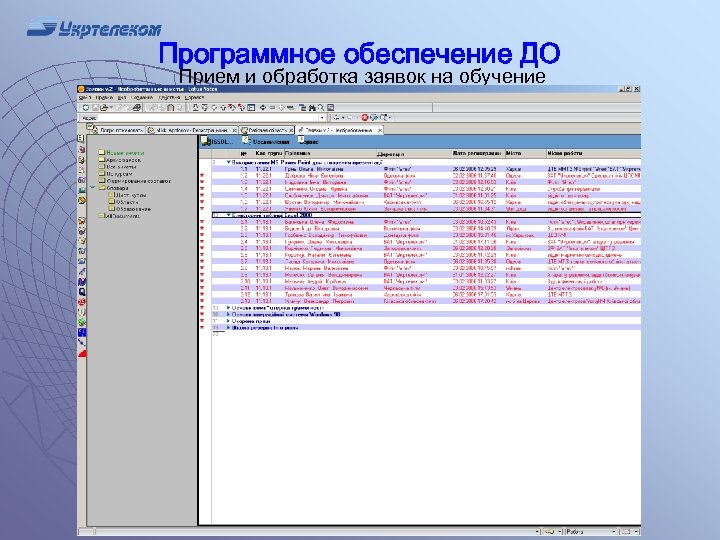Click the Дирекція column header
Image resolution: width=720 pixels, height=540 pixels.
tap(414, 153)
